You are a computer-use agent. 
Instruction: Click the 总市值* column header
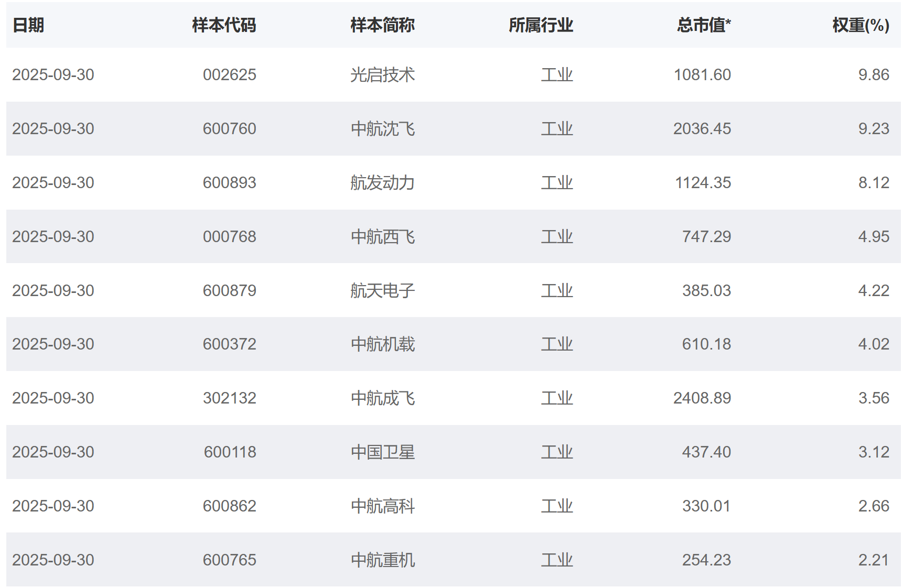tap(703, 25)
